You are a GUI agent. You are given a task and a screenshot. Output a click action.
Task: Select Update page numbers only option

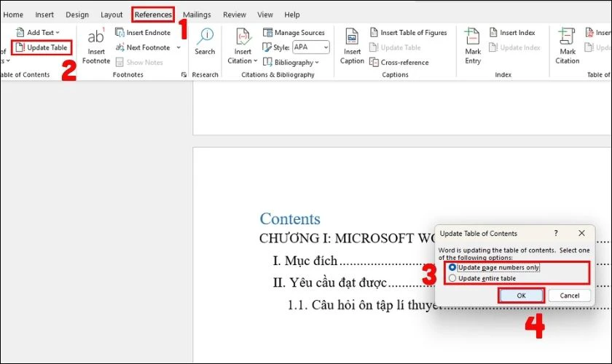[453, 268]
